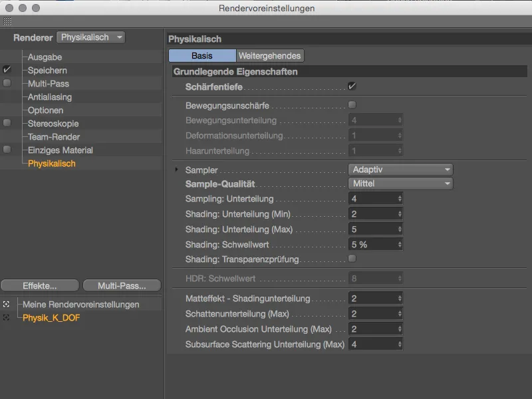Enable the Einziges Material checkbox

coord(7,149)
